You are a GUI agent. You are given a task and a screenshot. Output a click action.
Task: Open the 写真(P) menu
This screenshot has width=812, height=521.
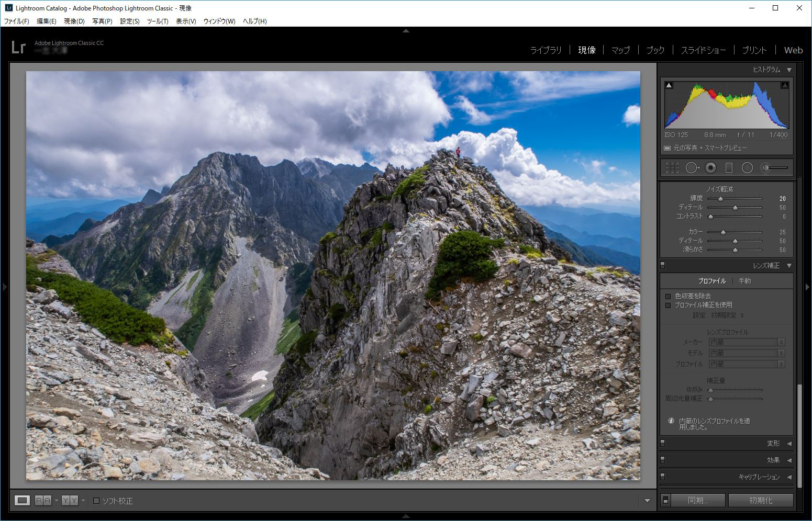(x=102, y=21)
